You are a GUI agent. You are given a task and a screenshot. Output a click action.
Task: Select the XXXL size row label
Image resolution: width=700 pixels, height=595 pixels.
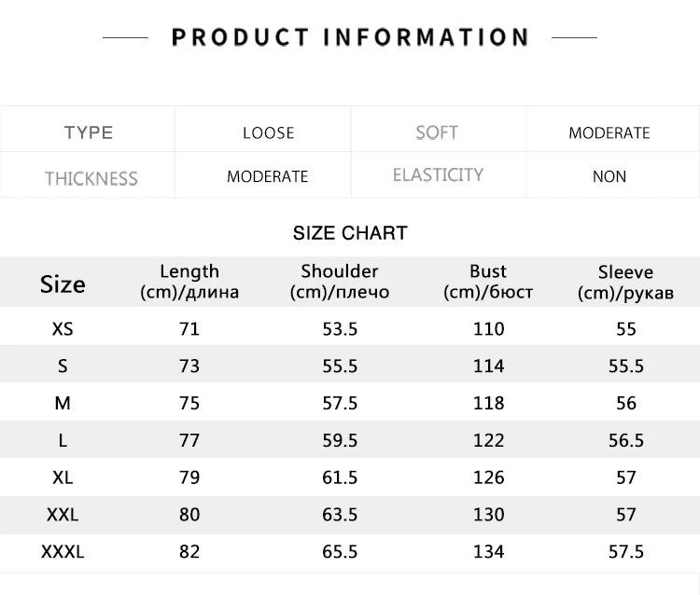pyautogui.click(x=63, y=551)
